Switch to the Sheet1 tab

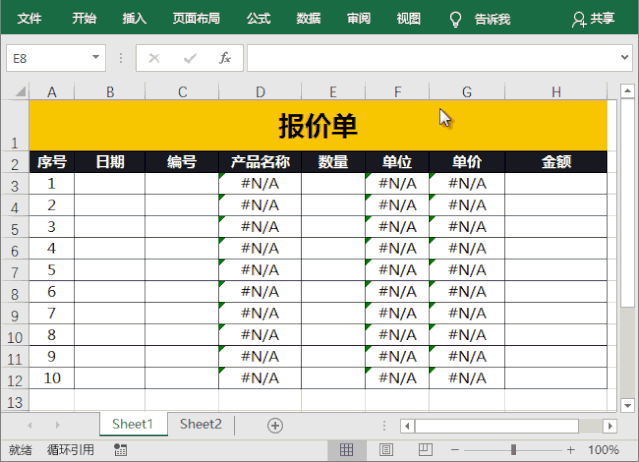pos(133,424)
